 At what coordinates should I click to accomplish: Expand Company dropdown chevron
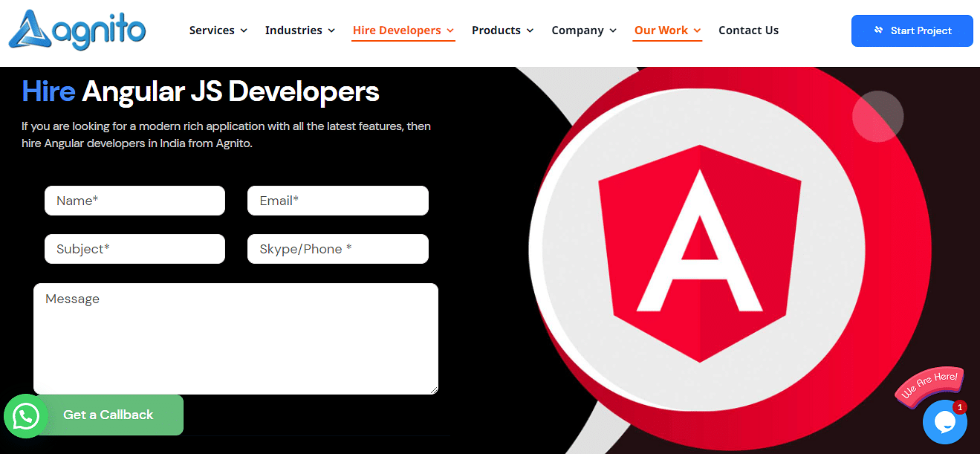click(613, 31)
